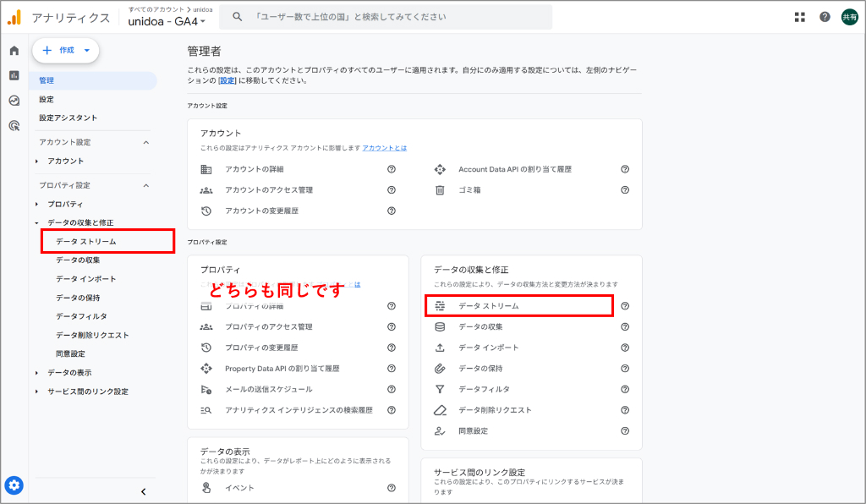Open the Explore icon in left rail
This screenshot has width=866, height=504.
(14, 101)
